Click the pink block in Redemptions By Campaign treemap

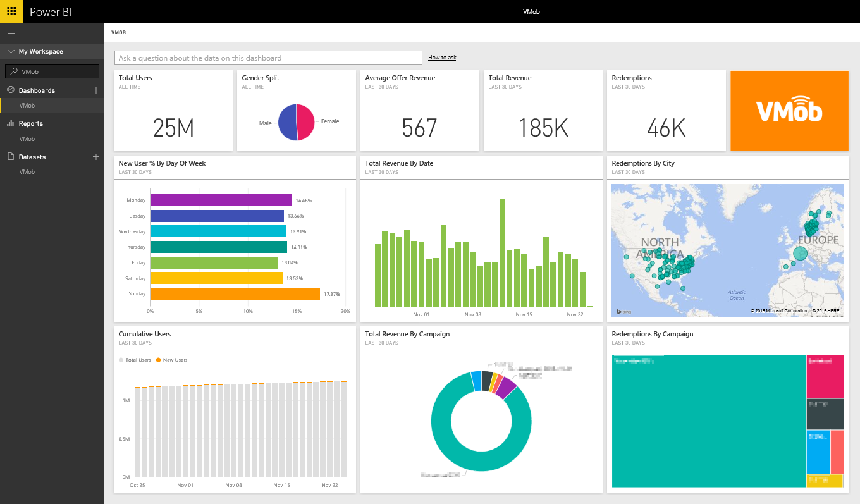coord(825,376)
